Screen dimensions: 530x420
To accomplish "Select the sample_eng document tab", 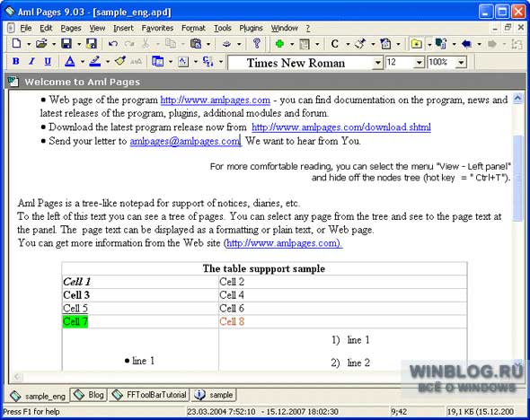I will click(38, 396).
